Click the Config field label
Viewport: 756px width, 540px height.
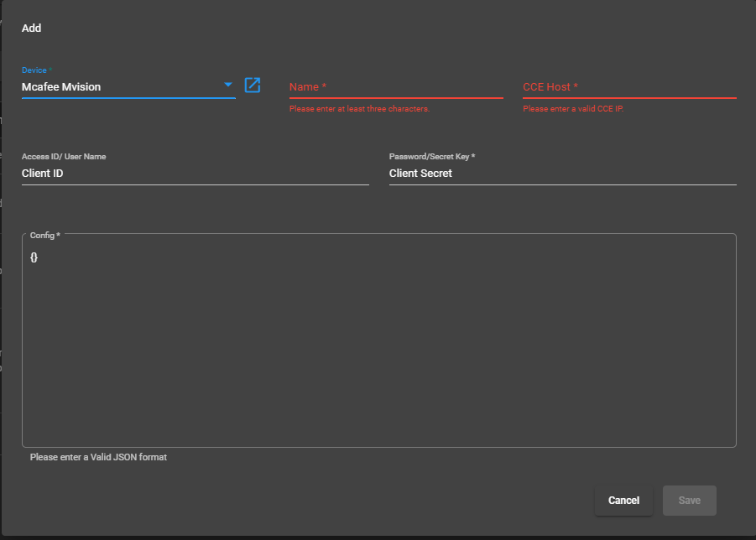coord(44,235)
